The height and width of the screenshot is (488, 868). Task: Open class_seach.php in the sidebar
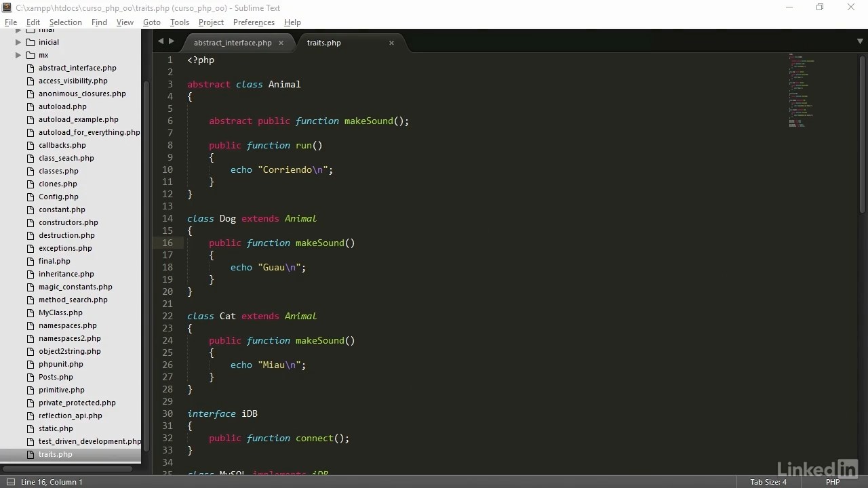[66, 158]
